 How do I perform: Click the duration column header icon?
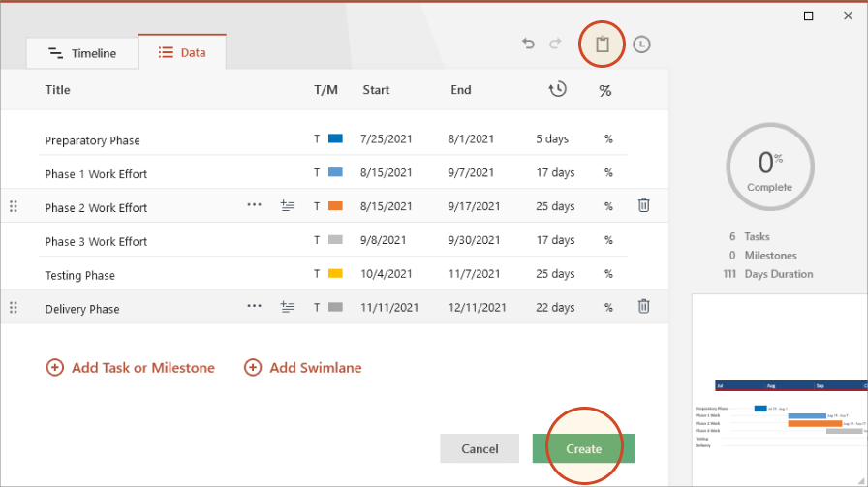557,89
